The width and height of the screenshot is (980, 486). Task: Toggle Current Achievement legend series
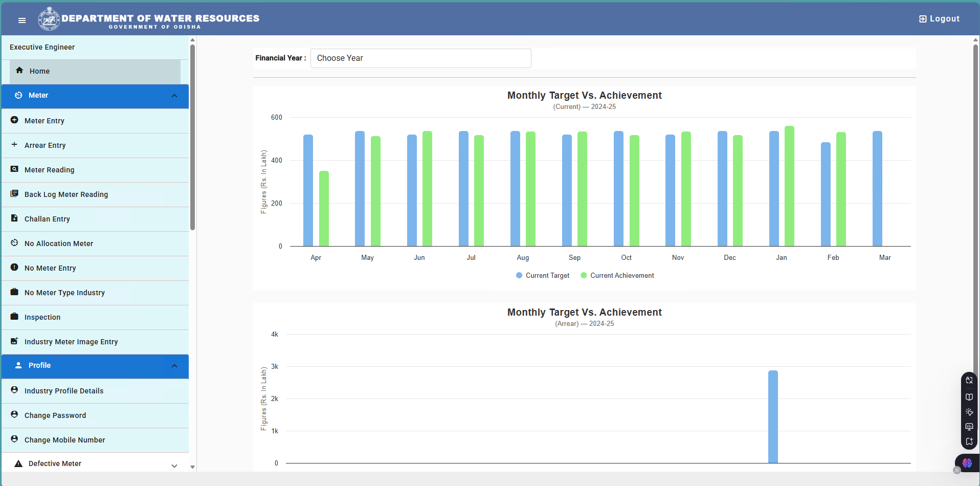tap(617, 275)
